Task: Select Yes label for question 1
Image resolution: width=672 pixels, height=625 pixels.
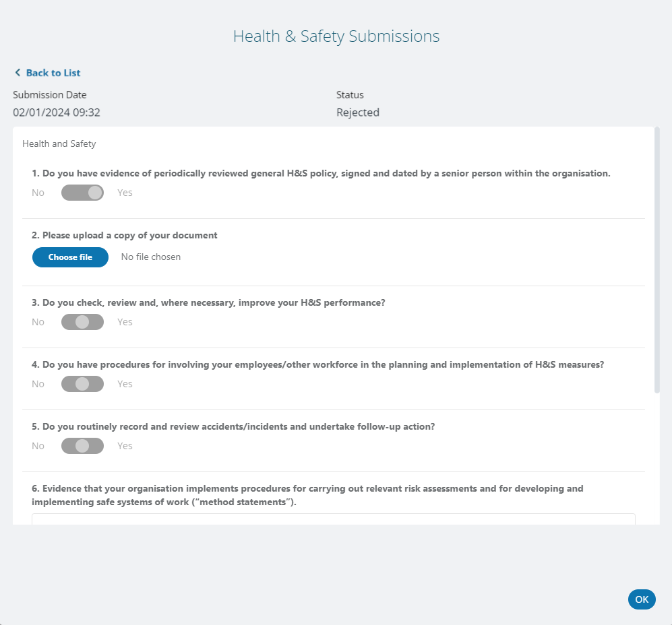Action: tap(125, 193)
